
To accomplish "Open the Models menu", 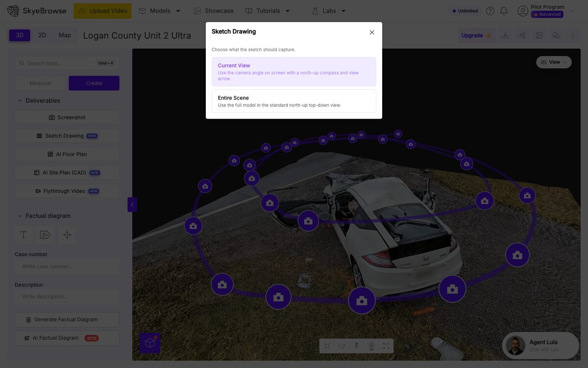I will click(x=160, y=11).
